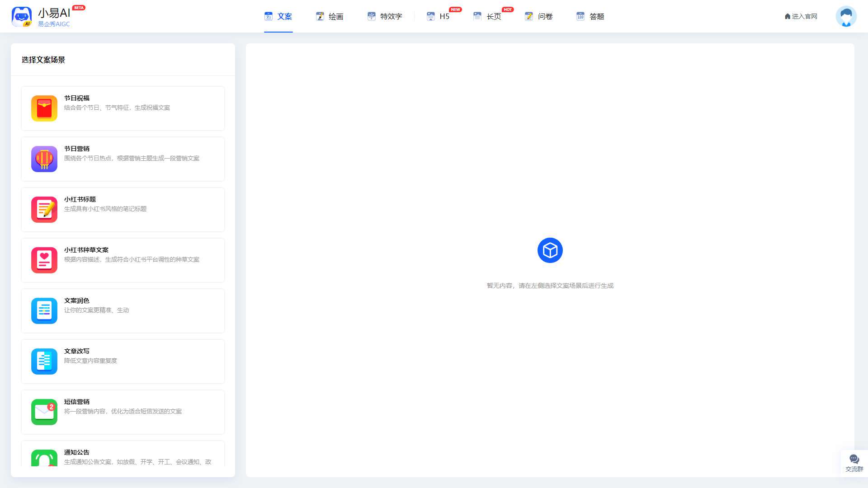Choose the 文章改写 scenario title
Image resolution: width=868 pixels, height=488 pixels.
pos(77,351)
